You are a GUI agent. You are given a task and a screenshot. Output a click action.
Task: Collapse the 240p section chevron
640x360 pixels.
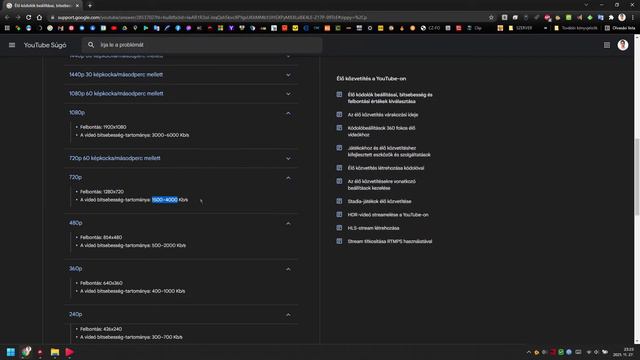288,315
